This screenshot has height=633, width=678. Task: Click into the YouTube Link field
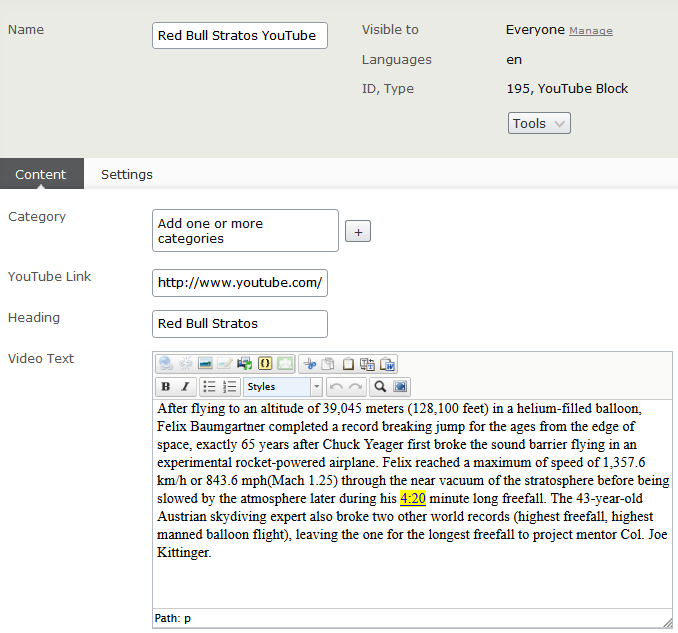click(x=240, y=283)
